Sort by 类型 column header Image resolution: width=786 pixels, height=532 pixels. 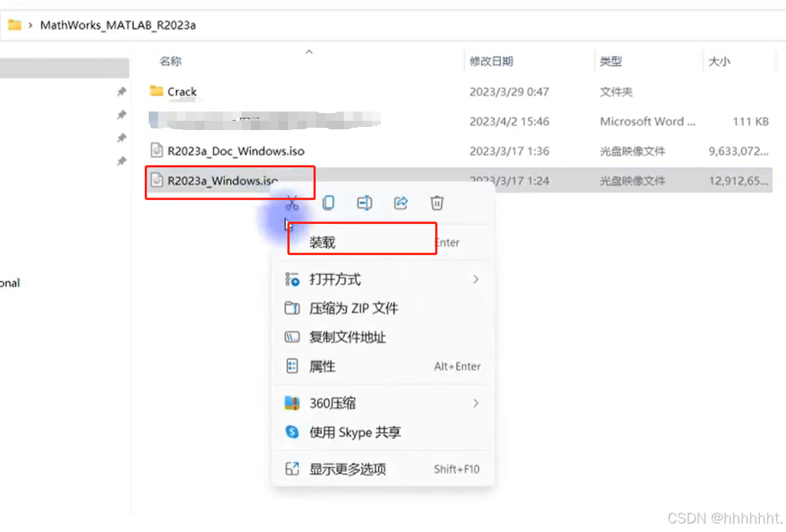pyautogui.click(x=611, y=61)
